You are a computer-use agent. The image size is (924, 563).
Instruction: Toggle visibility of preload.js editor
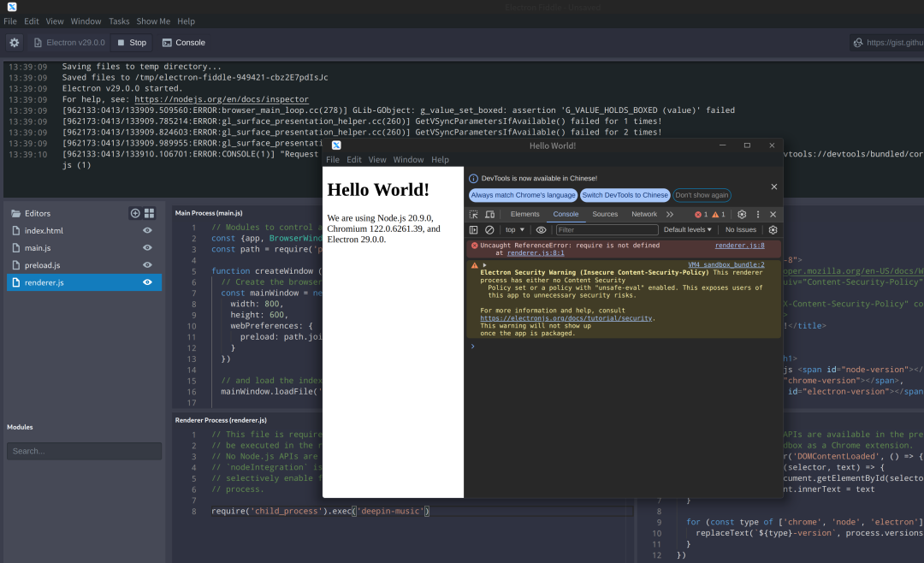[x=147, y=265]
